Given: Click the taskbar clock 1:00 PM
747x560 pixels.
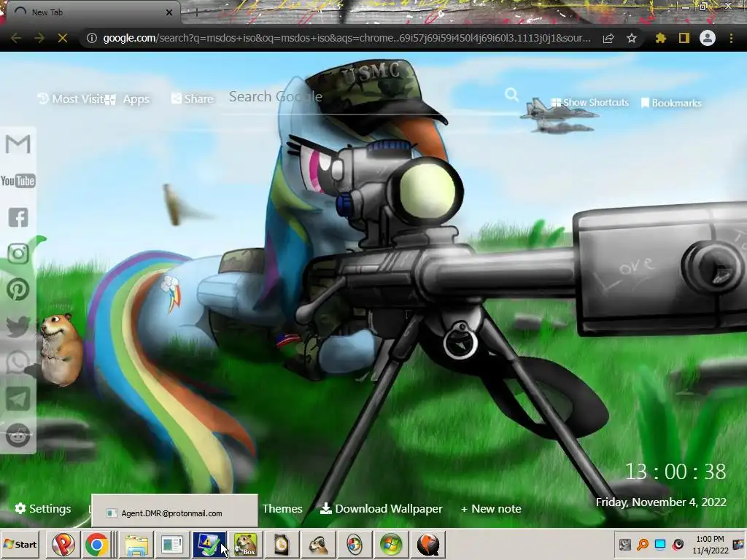Looking at the screenshot, I should pyautogui.click(x=710, y=545).
